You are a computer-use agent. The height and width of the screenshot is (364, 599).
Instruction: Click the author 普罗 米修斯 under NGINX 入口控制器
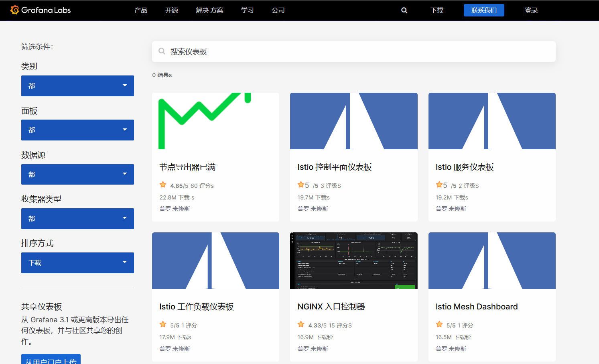point(313,349)
